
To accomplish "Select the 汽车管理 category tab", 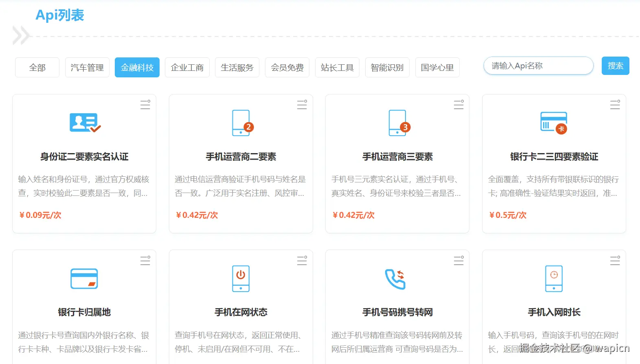I will click(87, 68).
